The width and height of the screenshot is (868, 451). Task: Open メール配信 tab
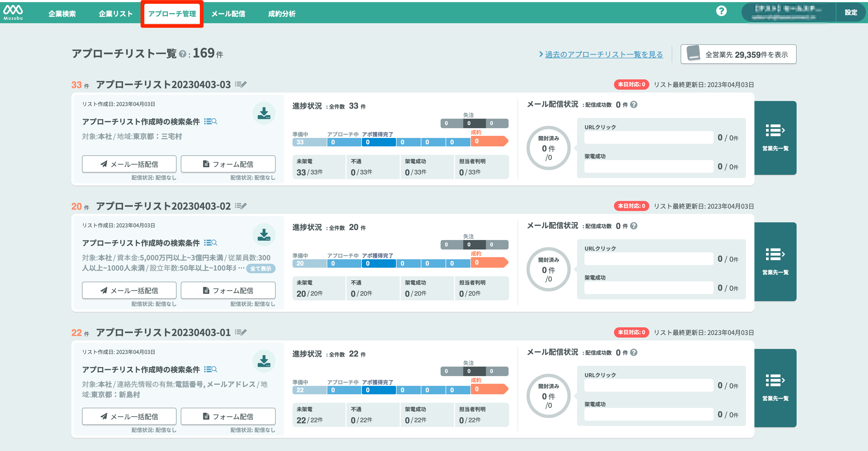click(228, 14)
